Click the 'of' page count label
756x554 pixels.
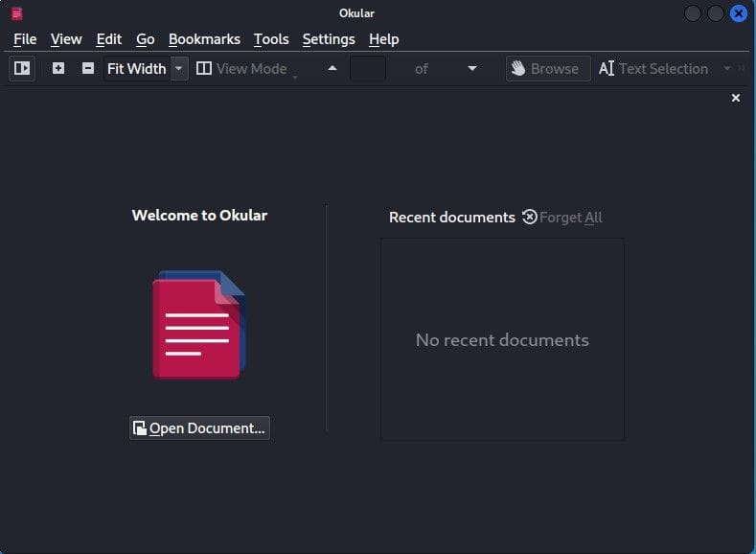click(422, 69)
